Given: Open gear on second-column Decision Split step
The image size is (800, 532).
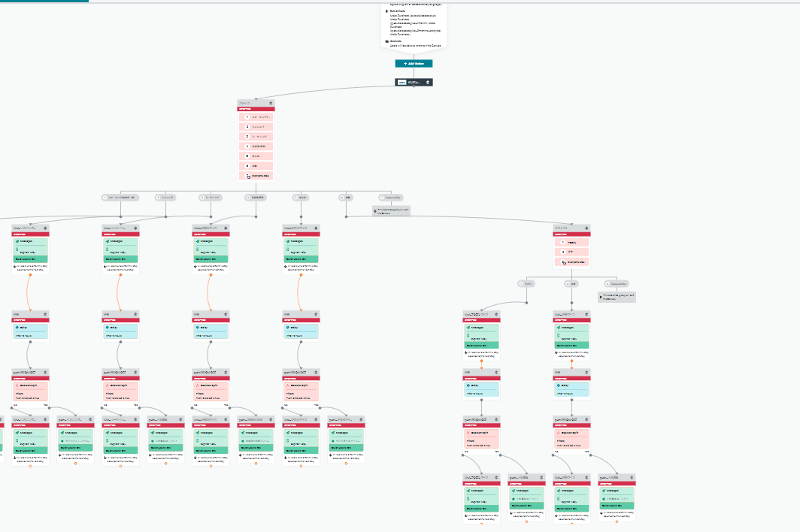Looking at the screenshot, I should (135, 372).
